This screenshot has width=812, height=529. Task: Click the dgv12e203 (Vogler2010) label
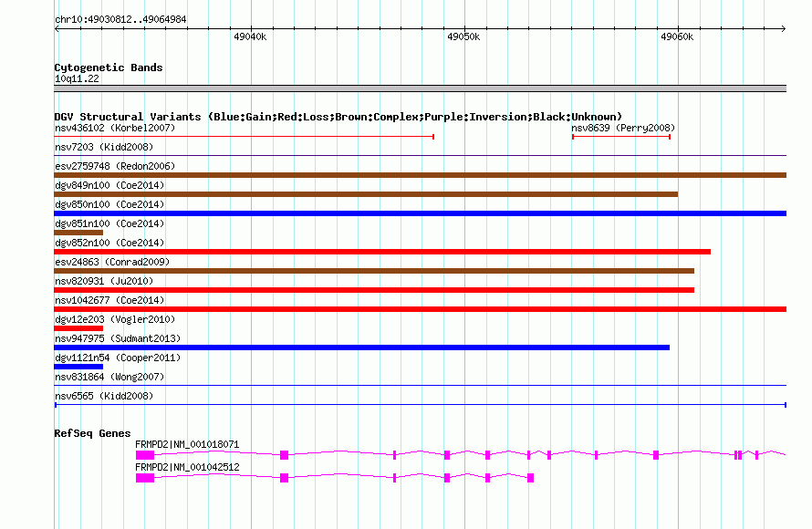(115, 319)
